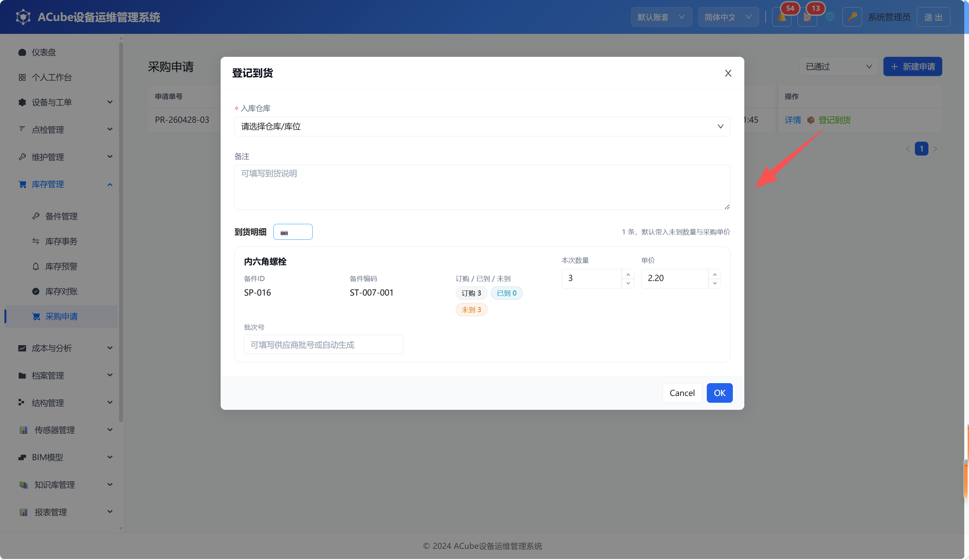Click the camera button beside 到货明细
969x560 pixels.
(293, 232)
